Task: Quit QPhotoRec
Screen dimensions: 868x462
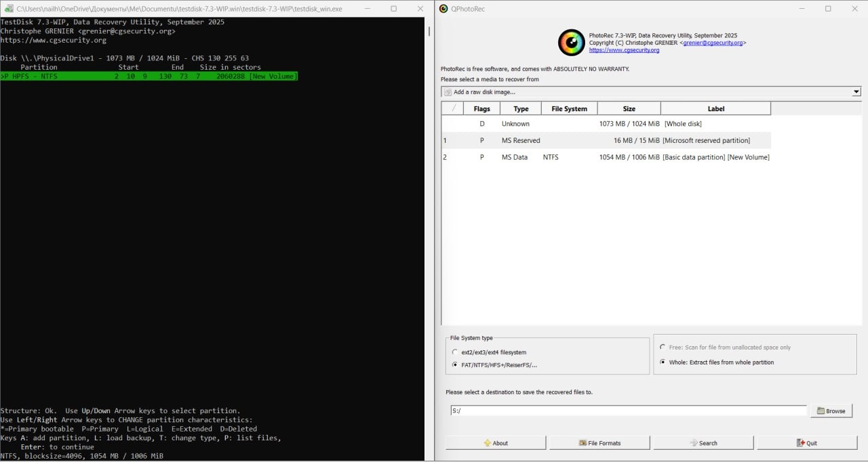Action: tap(807, 443)
